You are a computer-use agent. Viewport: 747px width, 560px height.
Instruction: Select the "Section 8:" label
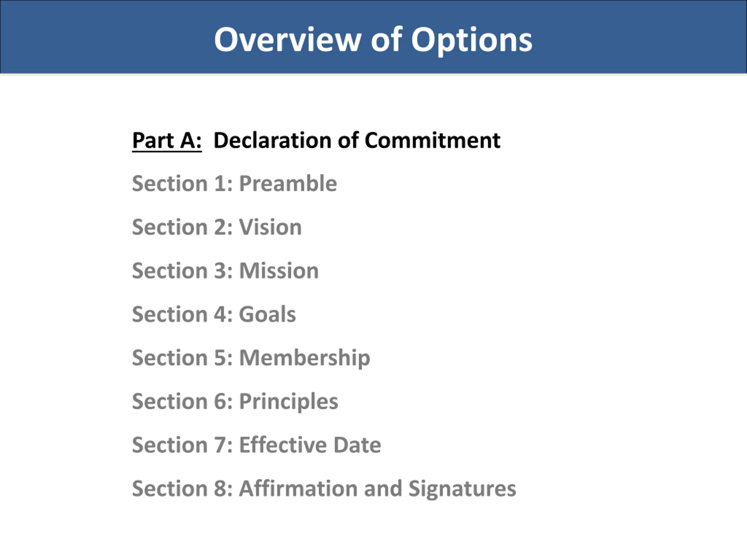point(182,489)
